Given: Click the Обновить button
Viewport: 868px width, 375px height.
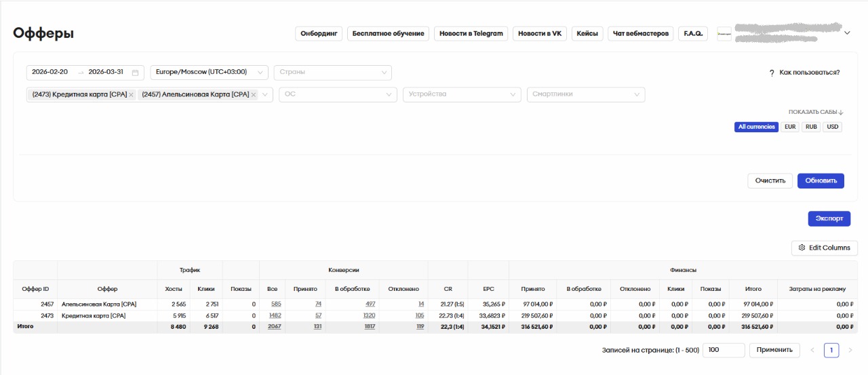Looking at the screenshot, I should tap(821, 181).
